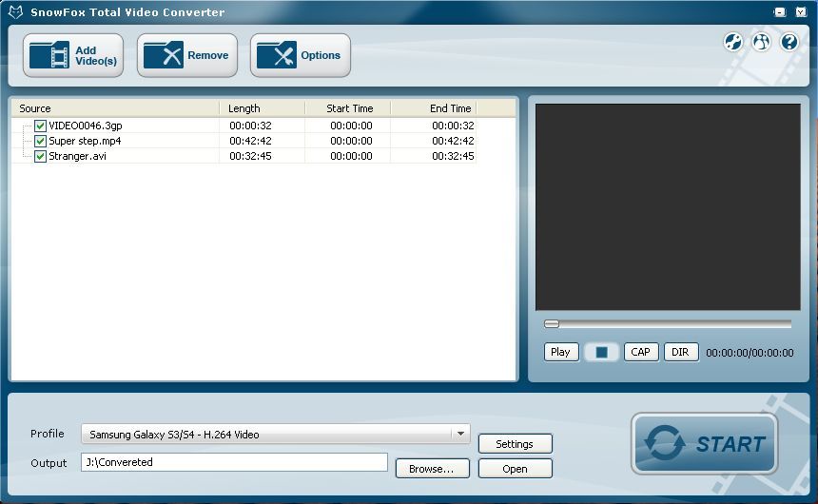Click length value 00:42:42 of Super step.mp4
Viewport: 818px width, 504px height.
pos(250,141)
